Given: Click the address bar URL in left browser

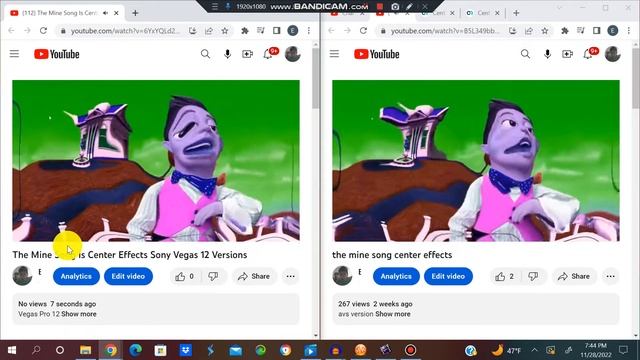Looking at the screenshot, I should (124, 31).
